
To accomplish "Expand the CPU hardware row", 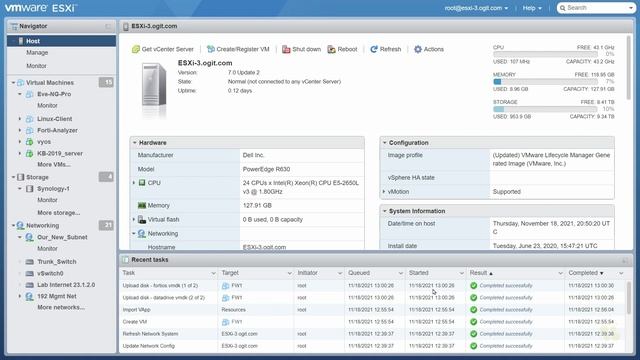I will coord(134,182).
